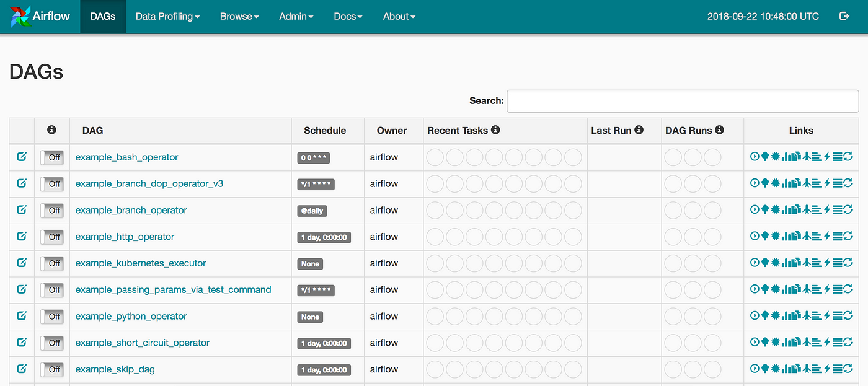Open bar chart duration icon for example_python_operator
The width and height of the screenshot is (868, 386).
[786, 316]
